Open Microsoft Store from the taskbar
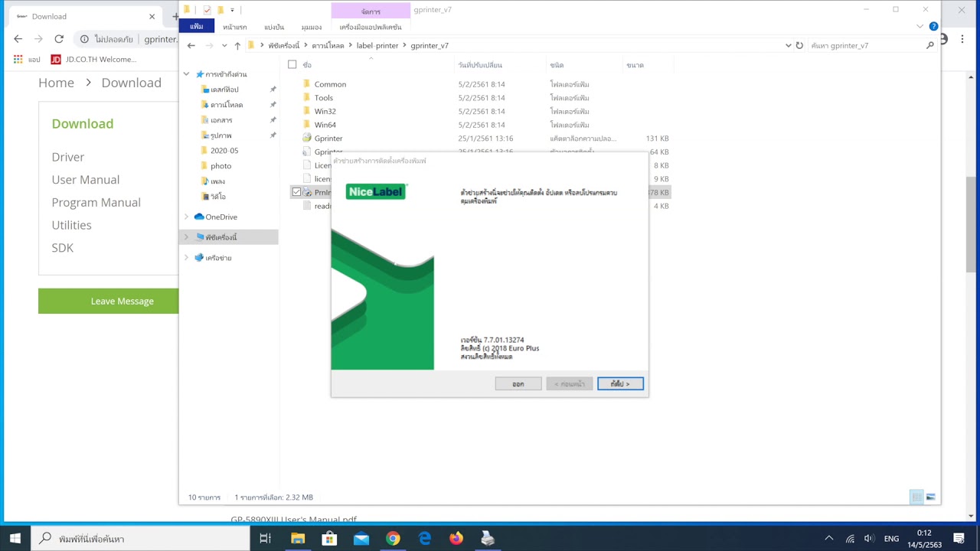Screen dimensions: 980x551 click(329, 539)
